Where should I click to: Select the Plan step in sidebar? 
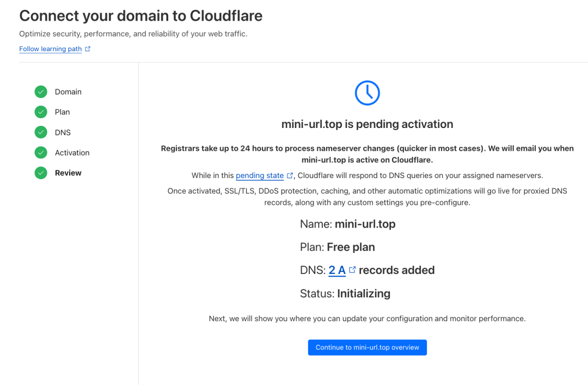tap(62, 112)
